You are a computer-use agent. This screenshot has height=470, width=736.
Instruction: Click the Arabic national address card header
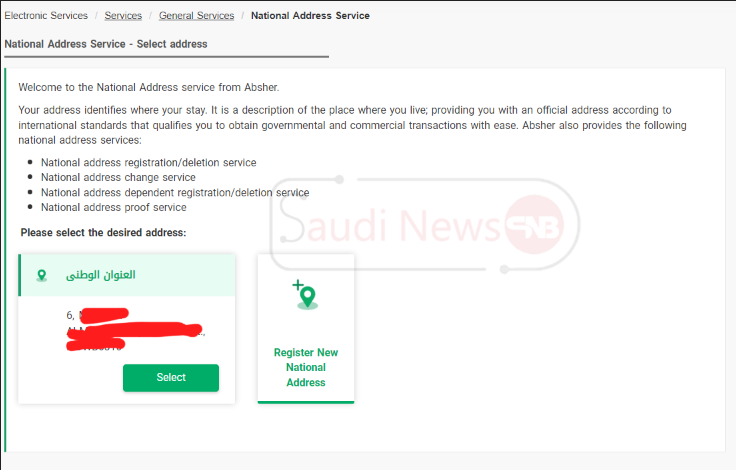click(127, 275)
